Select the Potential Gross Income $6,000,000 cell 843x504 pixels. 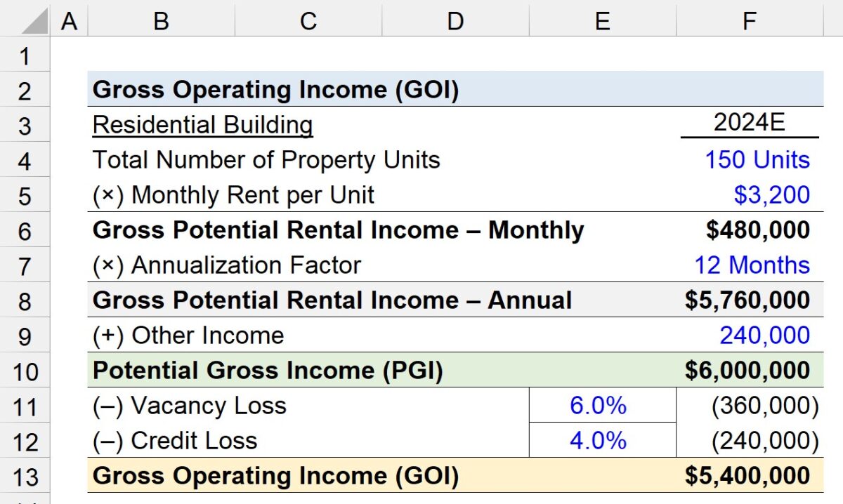748,371
